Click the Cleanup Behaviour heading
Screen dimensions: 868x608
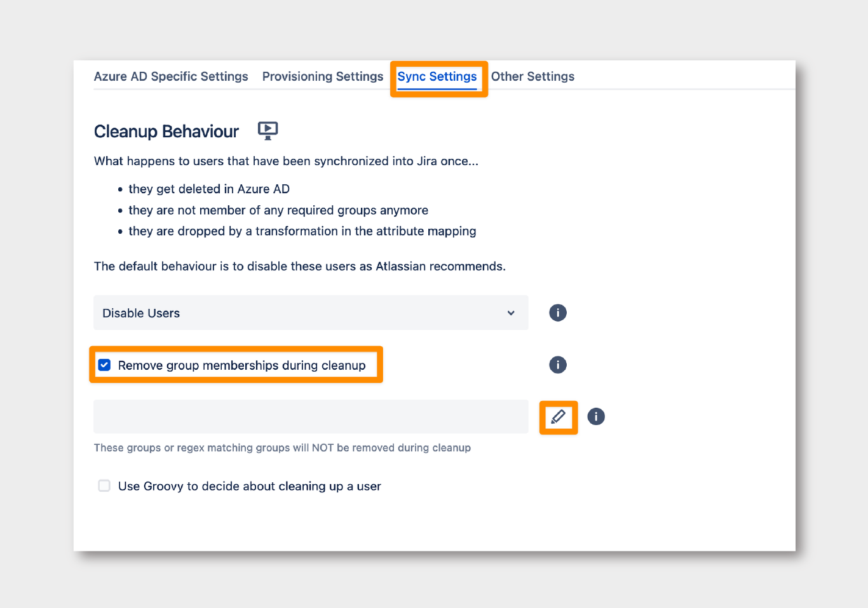(166, 132)
